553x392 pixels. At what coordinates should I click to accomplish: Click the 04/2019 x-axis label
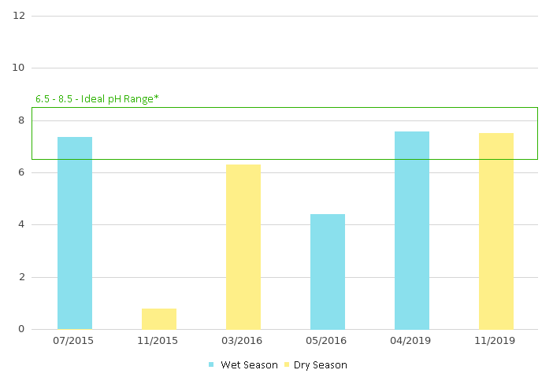(412, 341)
